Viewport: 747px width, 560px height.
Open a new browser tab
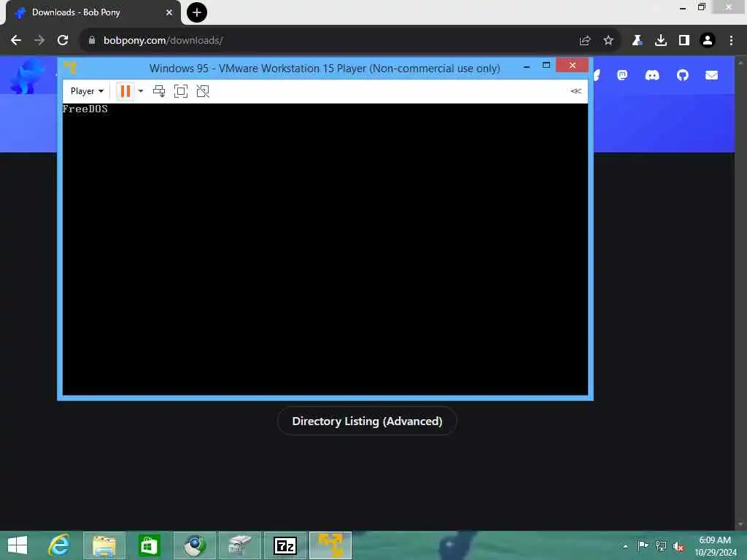pos(197,12)
